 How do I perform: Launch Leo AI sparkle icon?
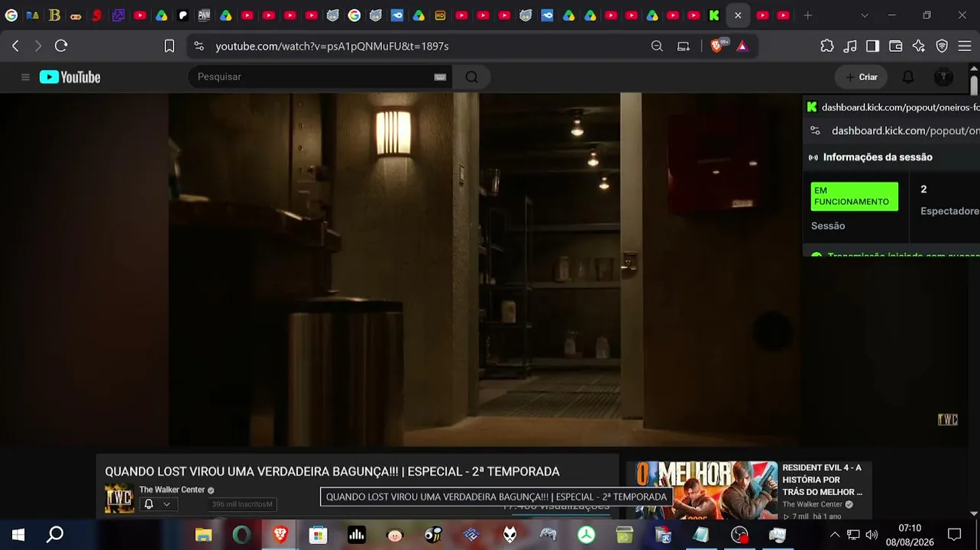pos(919,46)
